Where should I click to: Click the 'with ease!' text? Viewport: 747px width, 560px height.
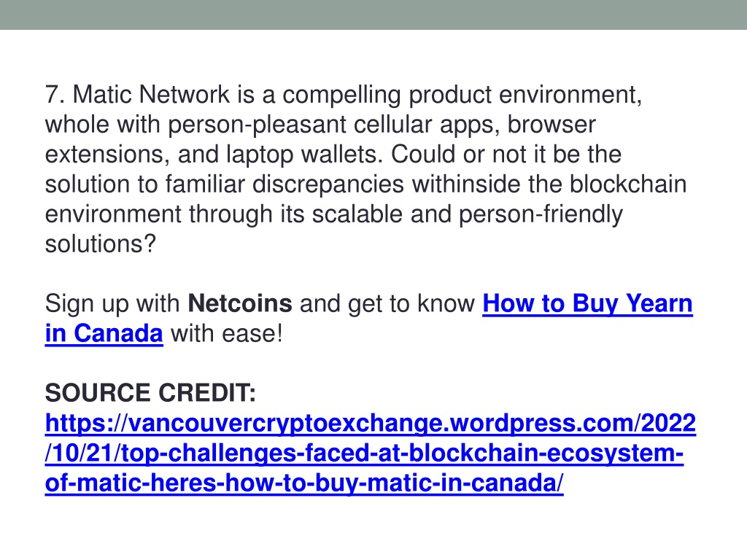pyautogui.click(x=226, y=333)
